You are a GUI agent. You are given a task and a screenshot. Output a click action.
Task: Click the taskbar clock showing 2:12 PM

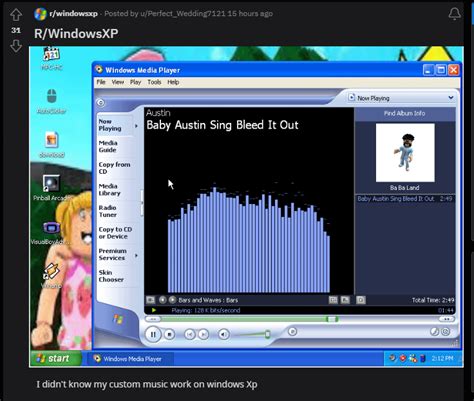click(x=442, y=358)
